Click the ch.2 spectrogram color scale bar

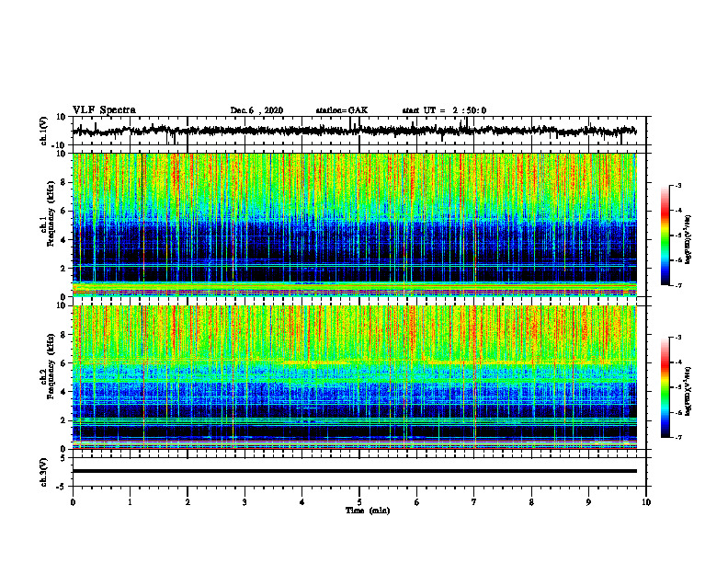point(665,387)
